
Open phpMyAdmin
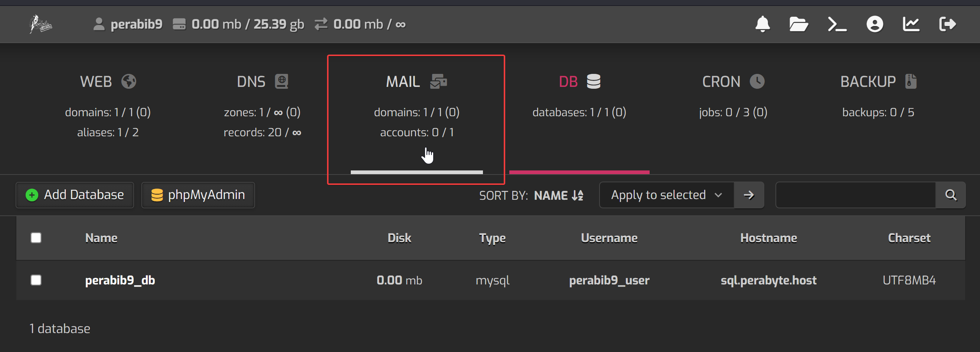(x=198, y=195)
